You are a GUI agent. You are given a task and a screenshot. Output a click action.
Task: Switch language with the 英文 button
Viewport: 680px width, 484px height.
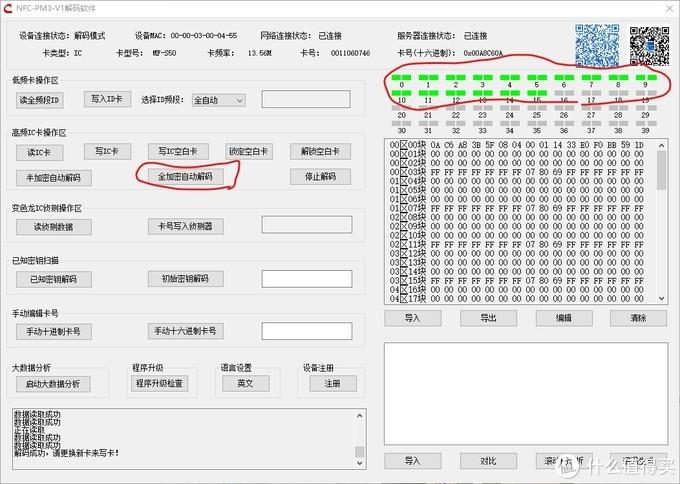(245, 384)
